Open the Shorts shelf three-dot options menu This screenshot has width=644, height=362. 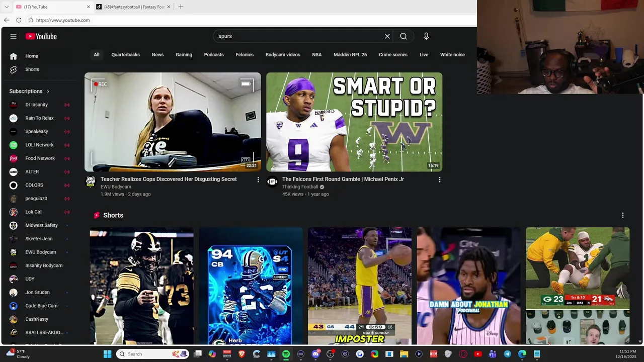[x=623, y=215]
